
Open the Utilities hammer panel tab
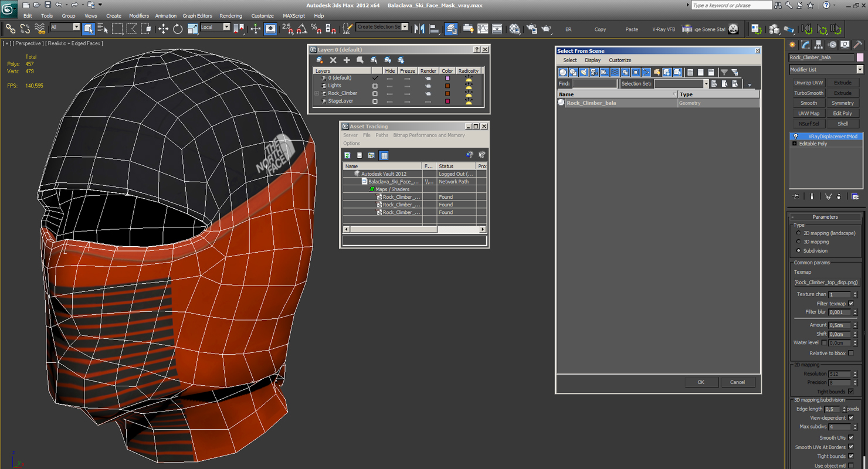(x=858, y=45)
